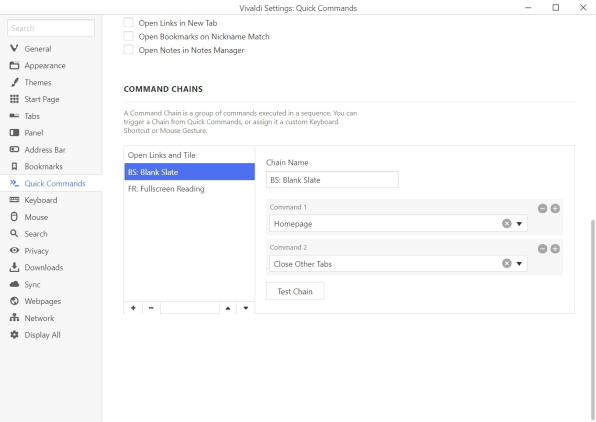Clear the Close Other Tabs selection
Screen dimensions: 596x422
(x=506, y=263)
